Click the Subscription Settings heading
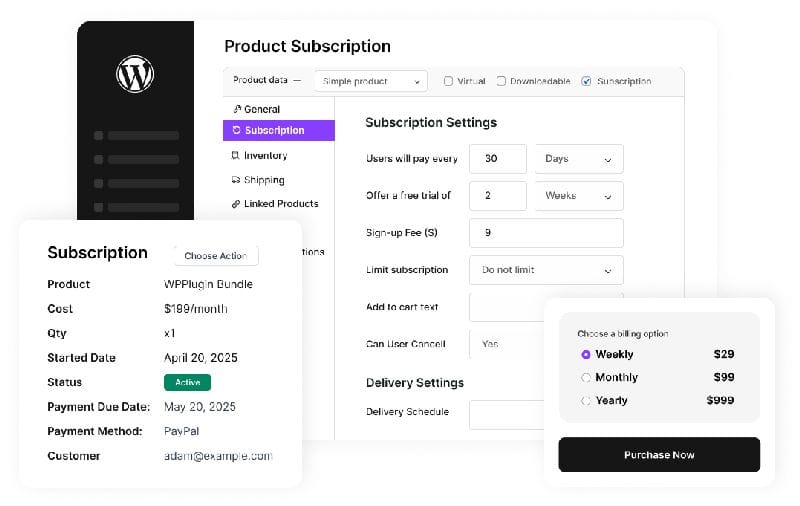The width and height of the screenshot is (800, 506). click(431, 122)
